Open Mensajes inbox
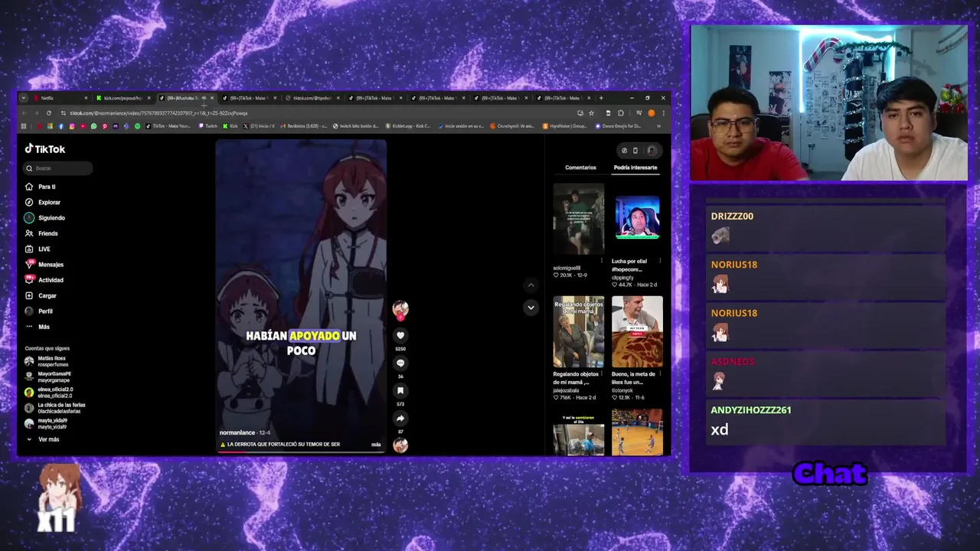The width and height of the screenshot is (980, 551). click(44, 265)
